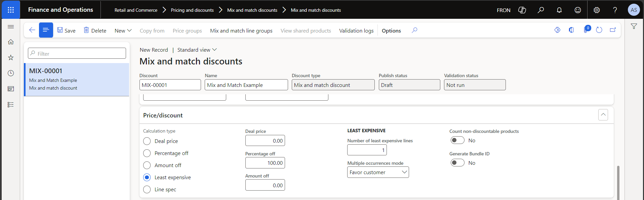Enable the Generate Bundle ID toggle
The width and height of the screenshot is (644, 200).
(457, 163)
